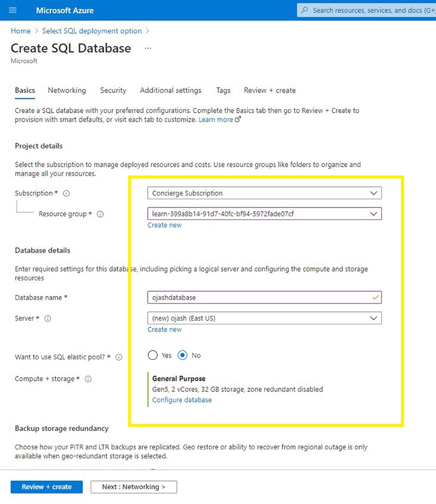Image resolution: width=436 pixels, height=504 pixels.
Task: Open Select SQL deployment option breadcrumb
Action: coord(92,31)
